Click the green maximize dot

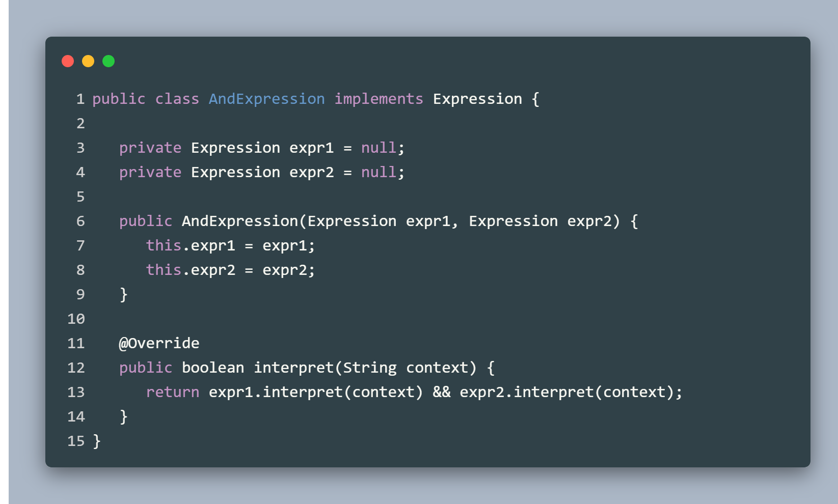tap(109, 61)
